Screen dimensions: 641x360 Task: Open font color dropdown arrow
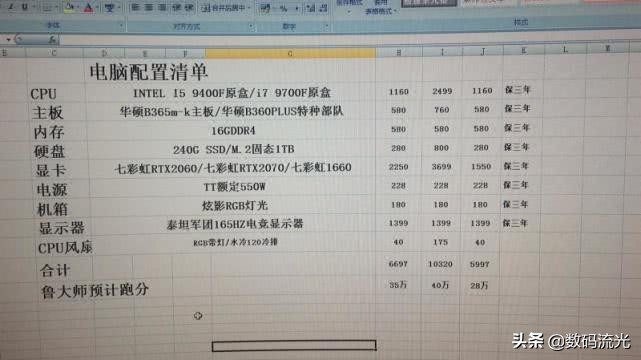tap(97, 8)
